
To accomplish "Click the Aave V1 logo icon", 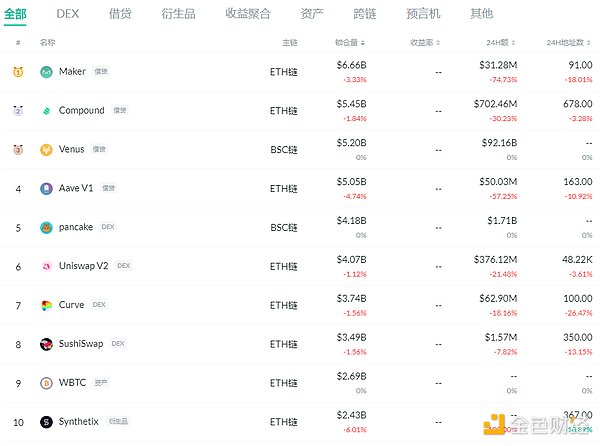I will click(47, 188).
